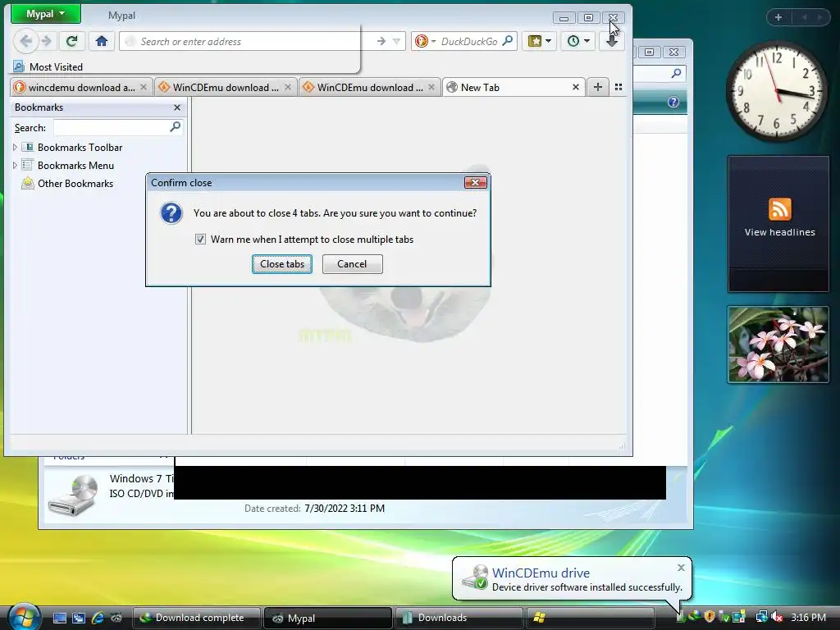840x630 pixels.
Task: Click Switch between windows in Quick Launch
Action: point(79,618)
